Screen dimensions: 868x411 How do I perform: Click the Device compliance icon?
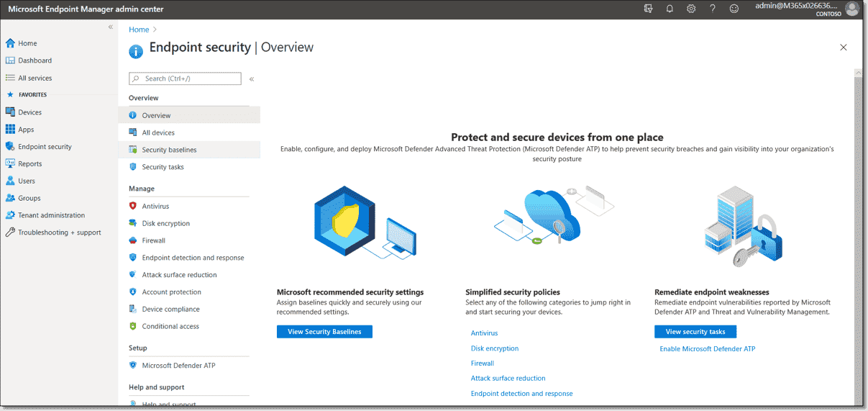133,309
